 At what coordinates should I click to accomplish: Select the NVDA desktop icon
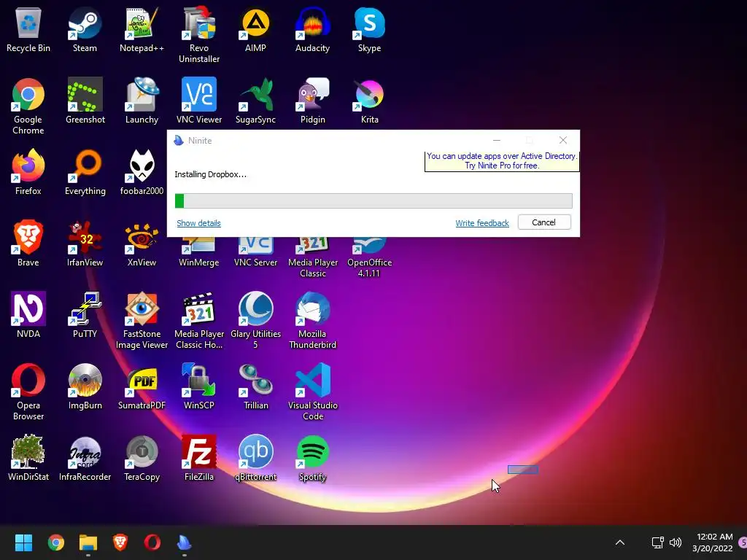pos(28,315)
